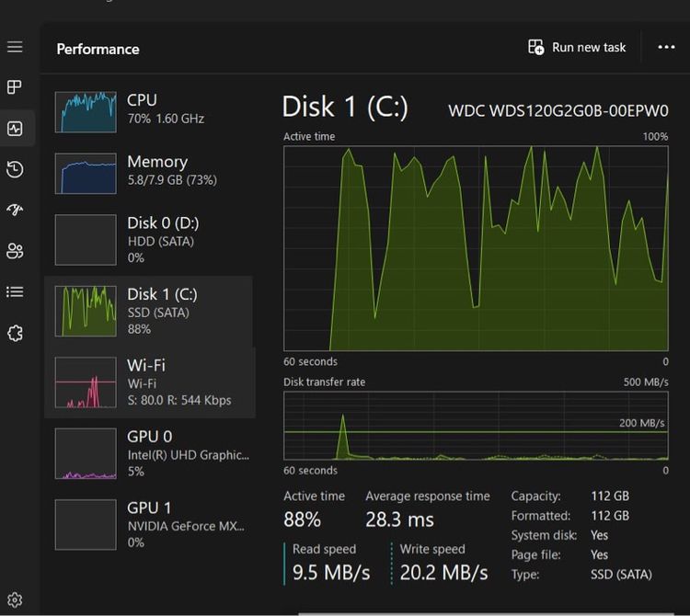690x616 pixels.
Task: Select the Memory performance entry
Action: pos(148,171)
